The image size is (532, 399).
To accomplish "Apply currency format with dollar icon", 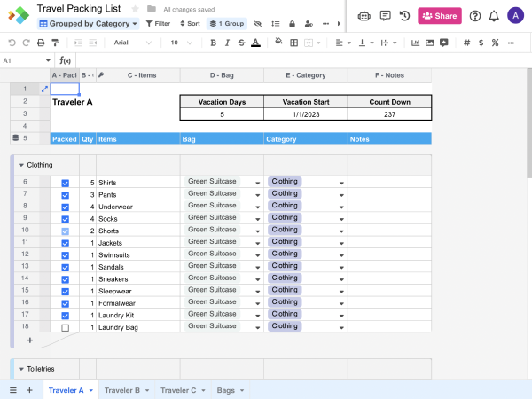I will [x=481, y=43].
